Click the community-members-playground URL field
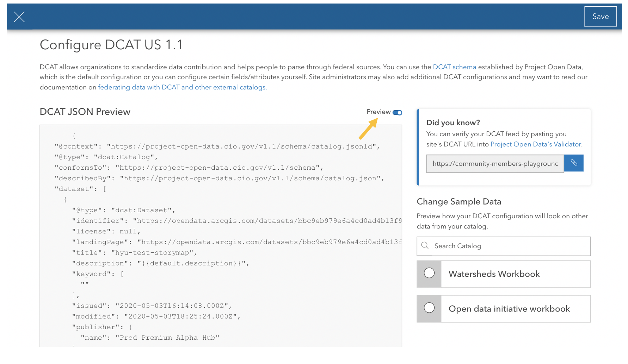628x364 pixels. 495,164
